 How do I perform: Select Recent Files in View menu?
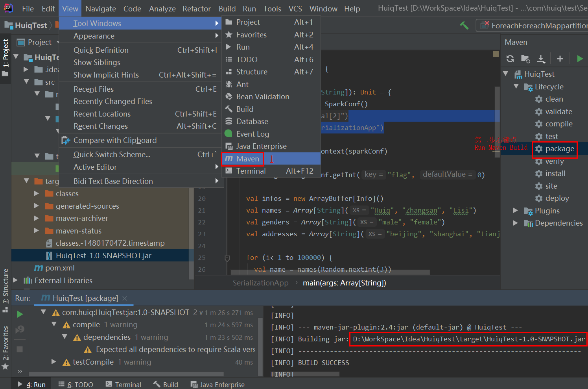coord(141,89)
